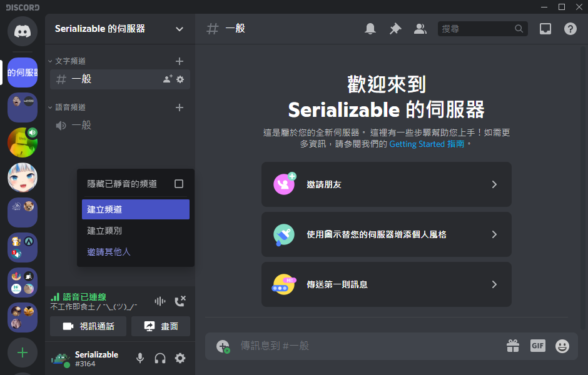588x375 pixels.
Task: Open pinned messages pin icon
Action: [x=395, y=29]
